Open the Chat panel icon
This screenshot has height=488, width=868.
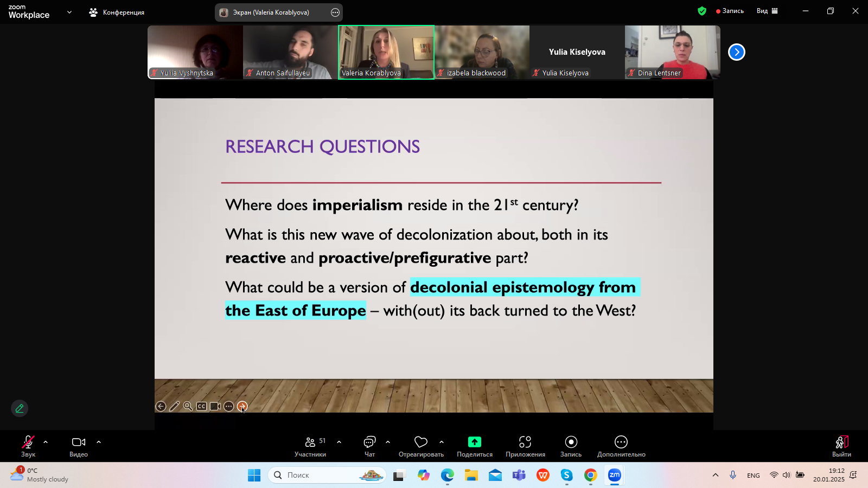369,442
